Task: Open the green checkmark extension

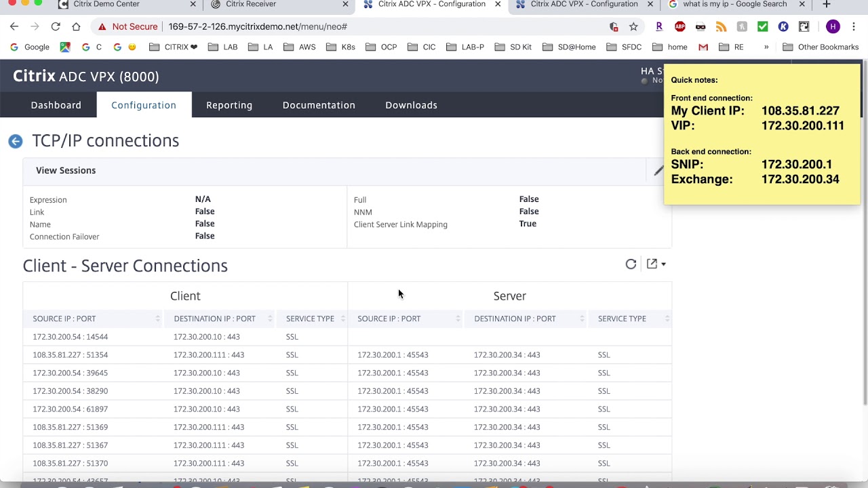Action: click(x=763, y=26)
